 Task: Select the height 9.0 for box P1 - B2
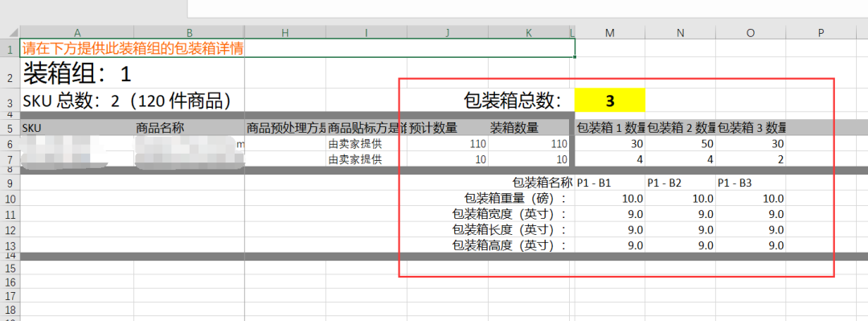706,245
